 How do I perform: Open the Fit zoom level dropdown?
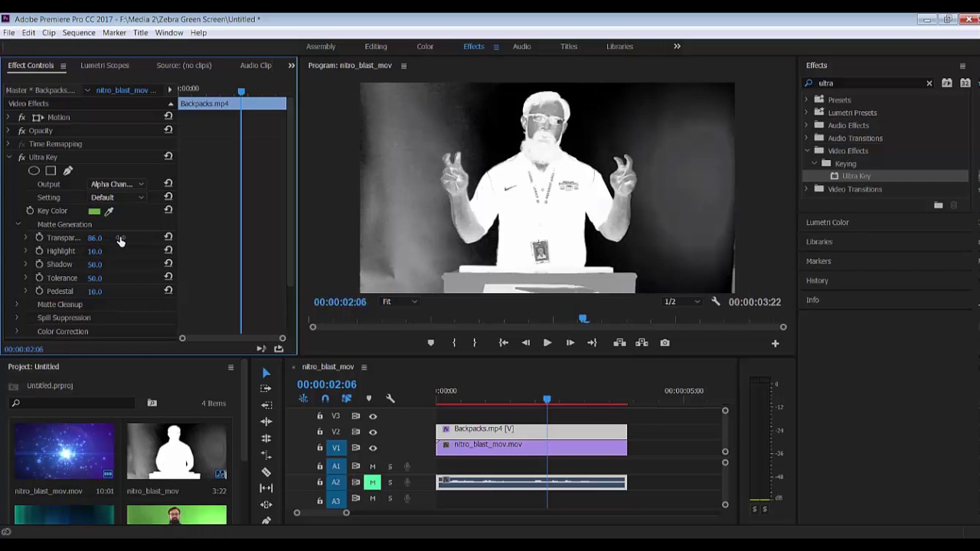400,302
